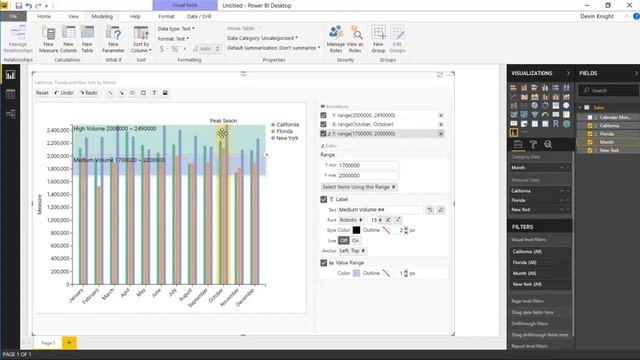Set label Line toggle to Off

click(x=344, y=241)
